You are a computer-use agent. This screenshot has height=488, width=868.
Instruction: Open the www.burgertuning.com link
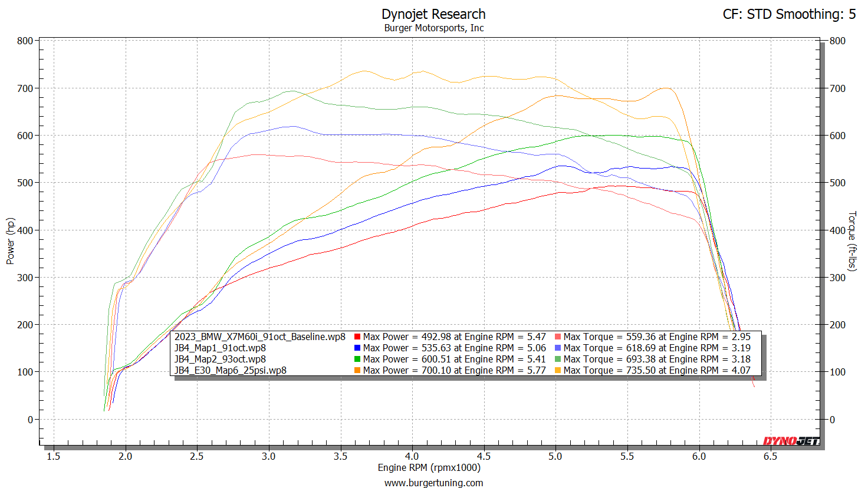click(x=433, y=483)
